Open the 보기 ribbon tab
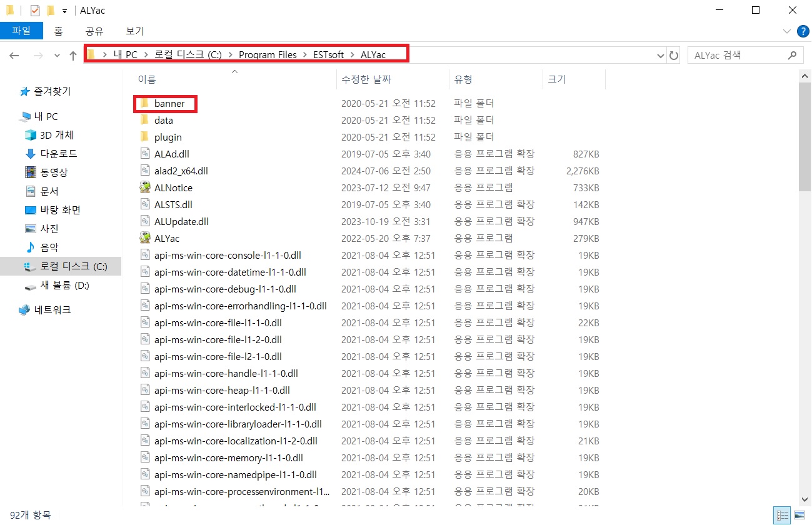 (x=135, y=31)
